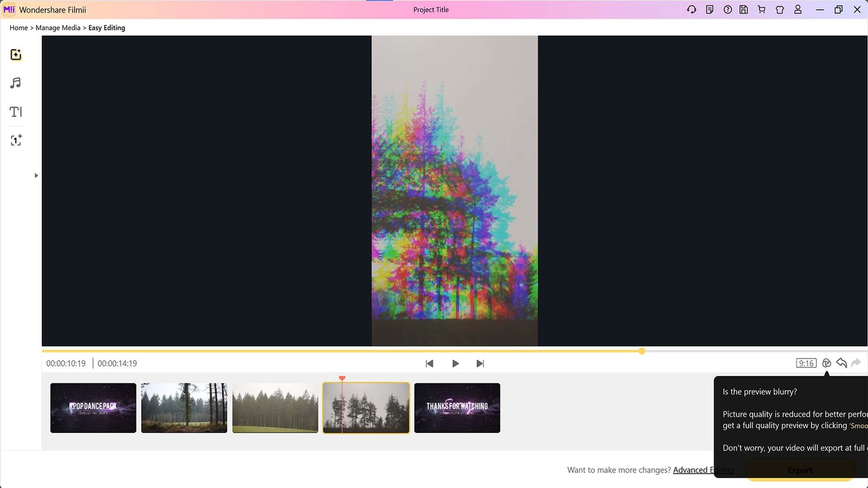
Task: Navigate to Manage Media breadcrumb
Action: point(58,28)
